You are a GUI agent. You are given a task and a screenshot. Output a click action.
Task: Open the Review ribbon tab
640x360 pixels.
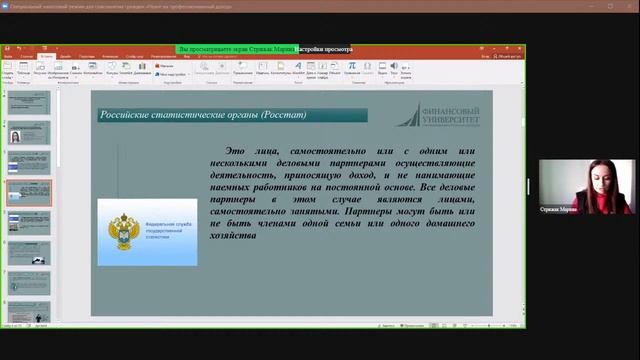(x=163, y=56)
